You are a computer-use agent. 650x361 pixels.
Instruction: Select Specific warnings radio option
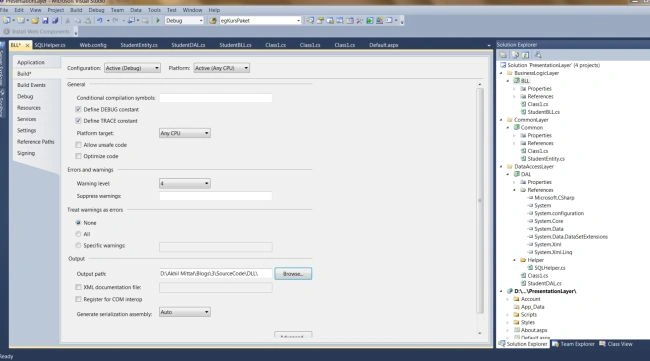[78, 245]
